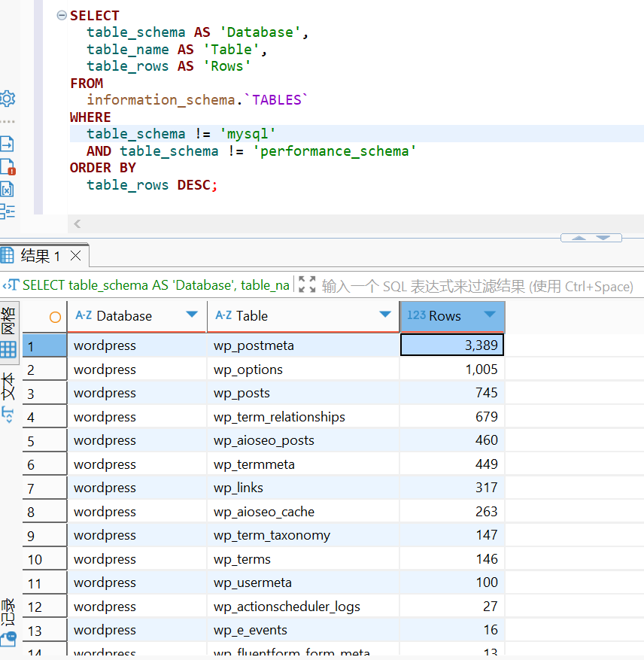Image resolution: width=644 pixels, height=660 pixels.
Task: Click the expand filter panel arrows icon
Action: tap(307, 284)
